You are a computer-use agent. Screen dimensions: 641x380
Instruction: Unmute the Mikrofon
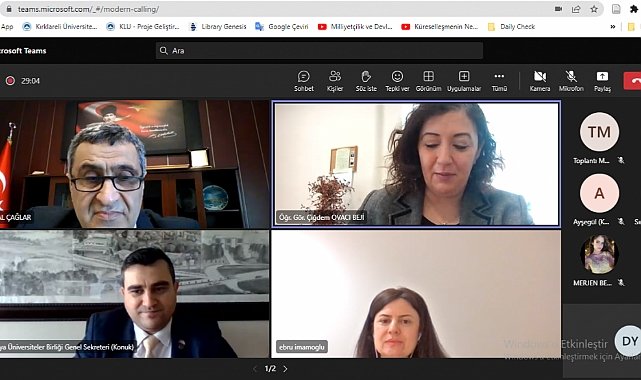point(571,80)
